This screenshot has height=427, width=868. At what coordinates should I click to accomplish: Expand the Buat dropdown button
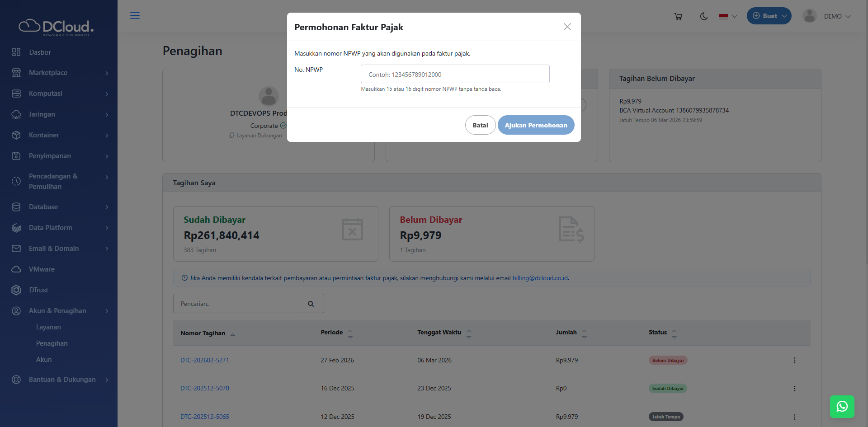(769, 16)
